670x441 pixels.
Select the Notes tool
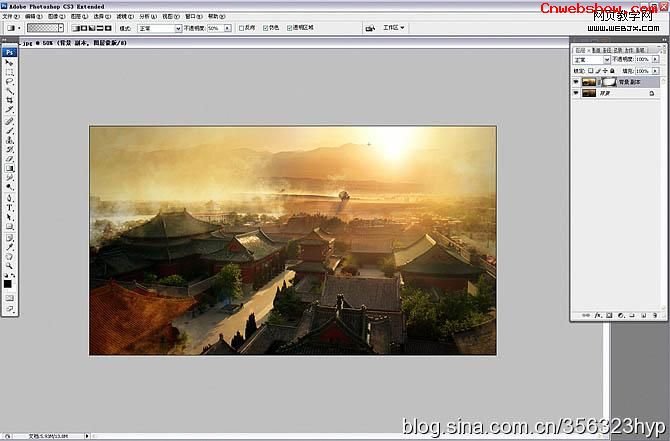(9, 238)
